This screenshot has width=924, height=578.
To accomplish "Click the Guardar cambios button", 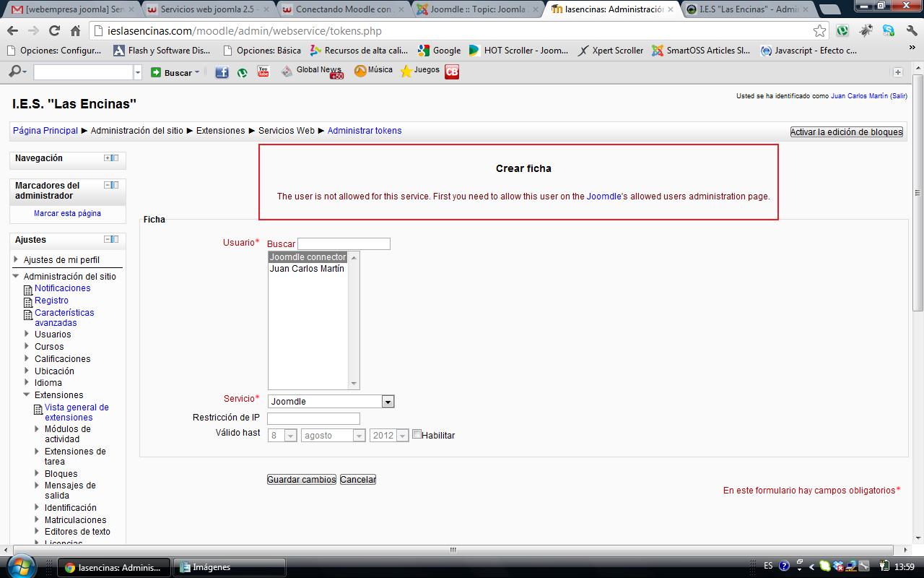I will (x=301, y=479).
